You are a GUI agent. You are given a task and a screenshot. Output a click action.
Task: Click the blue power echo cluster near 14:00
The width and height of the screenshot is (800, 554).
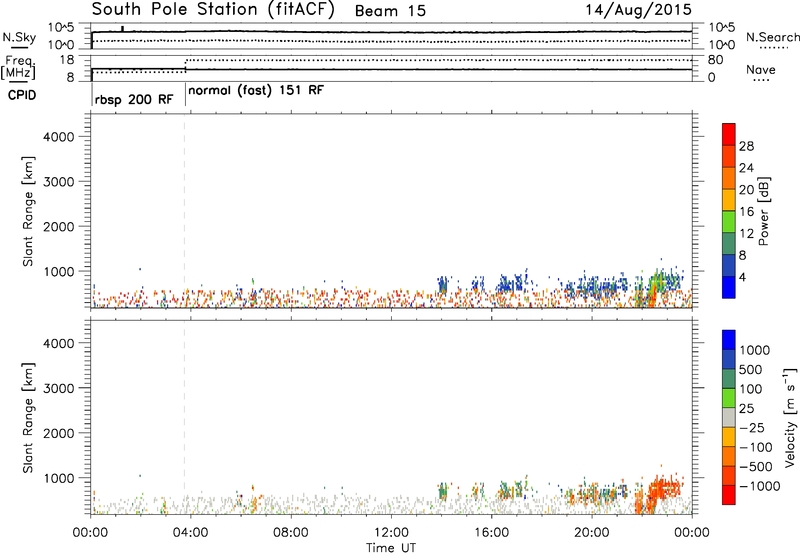[x=443, y=284]
